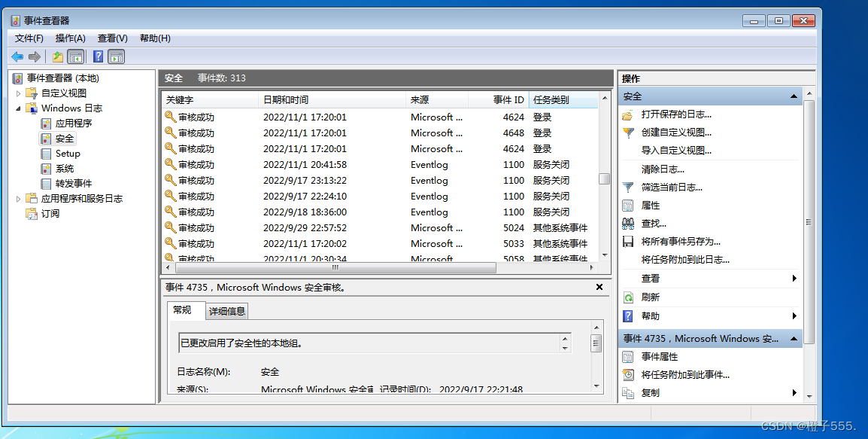The width and height of the screenshot is (868, 439).
Task: Click the 属性 properties icon
Action: [628, 206]
